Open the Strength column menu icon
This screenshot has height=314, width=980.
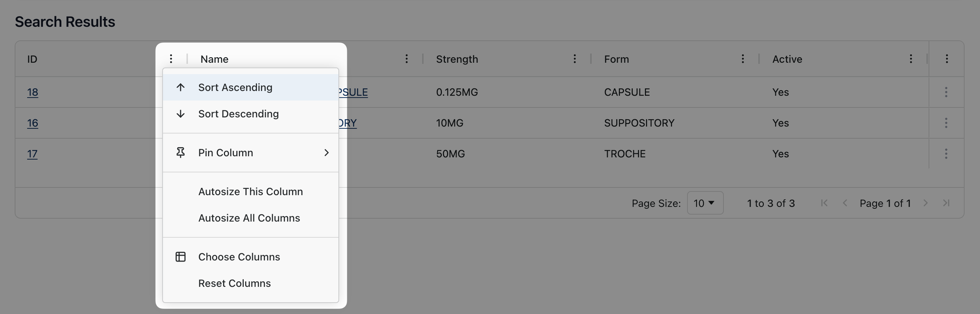[x=574, y=59]
